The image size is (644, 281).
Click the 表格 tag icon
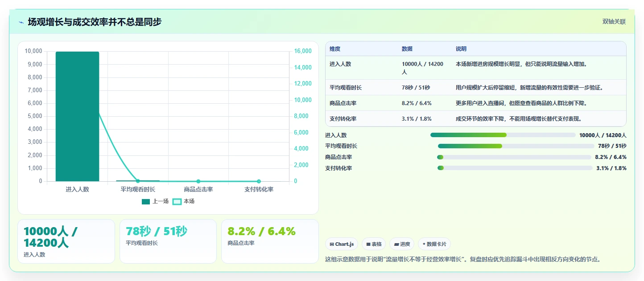point(368,244)
